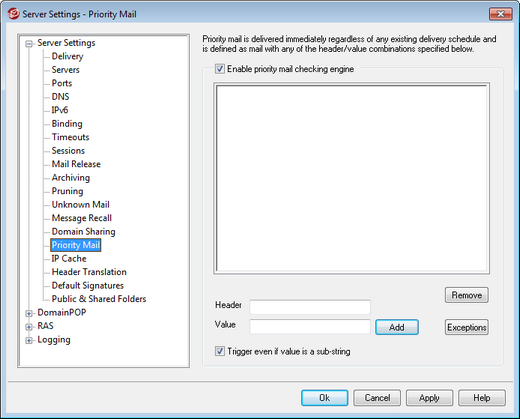Image resolution: width=520 pixels, height=419 pixels.
Task: Focus the Value input field
Action: (310, 326)
